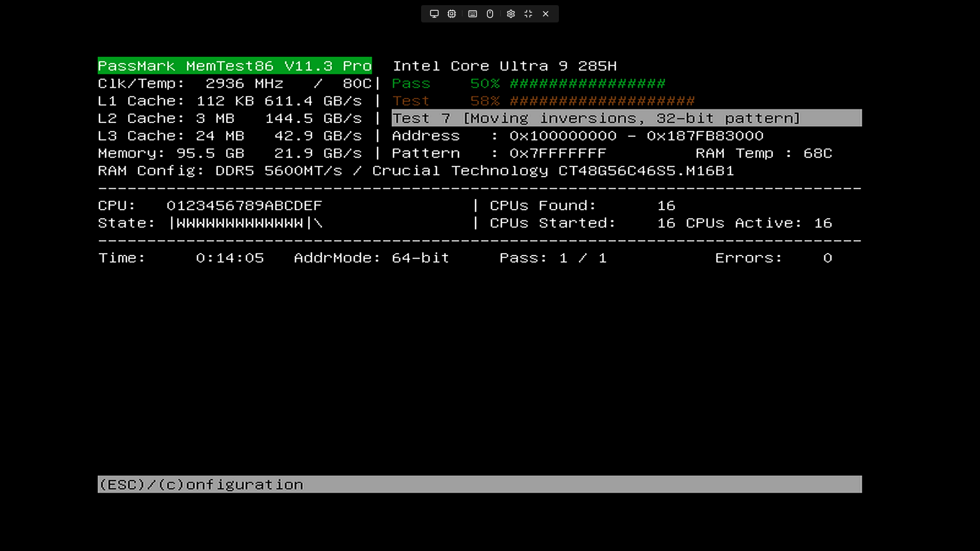Click the CPU State WWWW indicator row
The image size is (980, 551).
240,223
